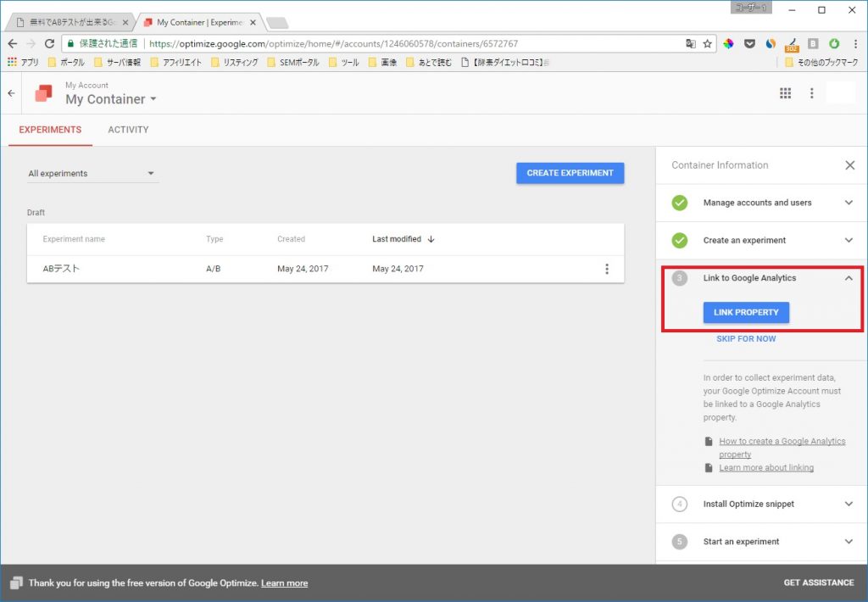Open the ツール bookmark folder
Image resolution: width=868 pixels, height=602 pixels.
(344, 62)
